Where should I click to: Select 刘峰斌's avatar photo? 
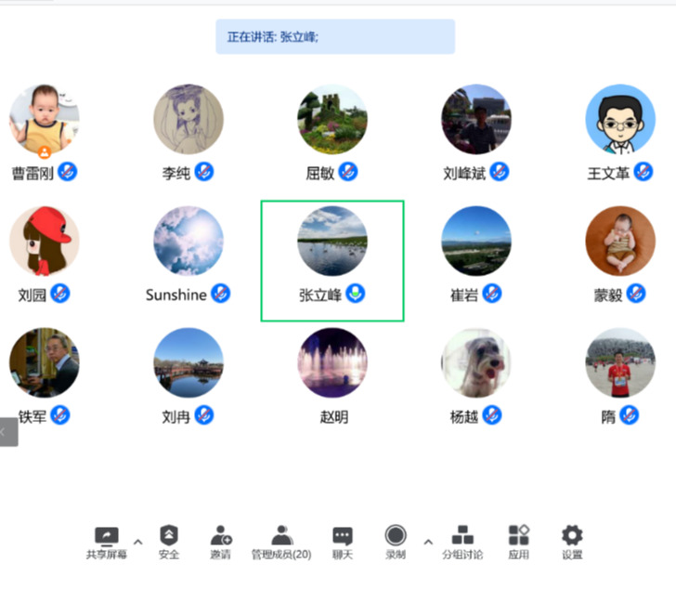[x=476, y=119]
